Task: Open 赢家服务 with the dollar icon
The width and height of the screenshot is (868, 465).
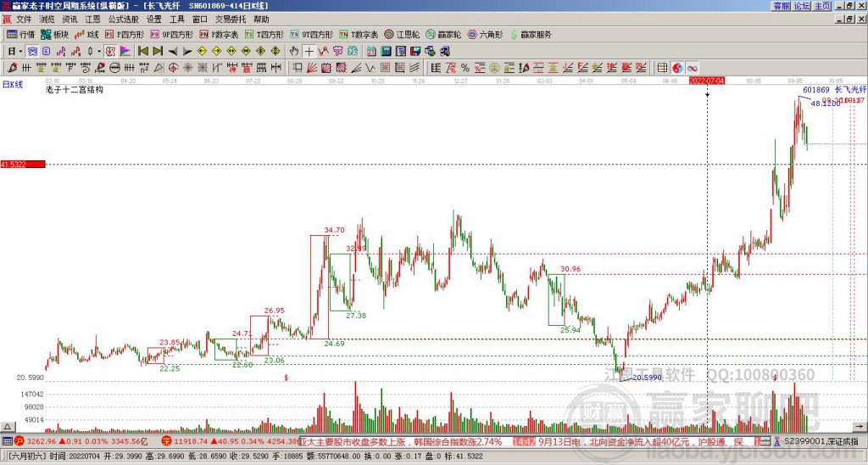Action: (x=531, y=34)
